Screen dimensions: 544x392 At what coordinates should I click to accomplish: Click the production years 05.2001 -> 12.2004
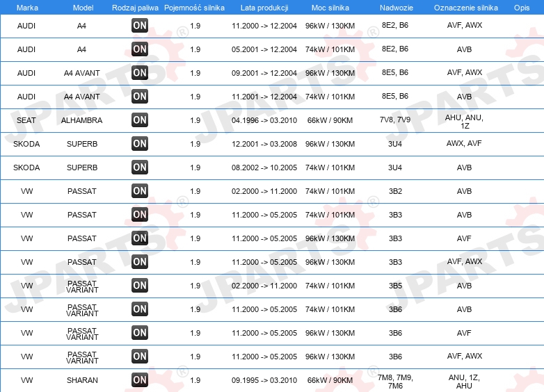click(x=264, y=49)
